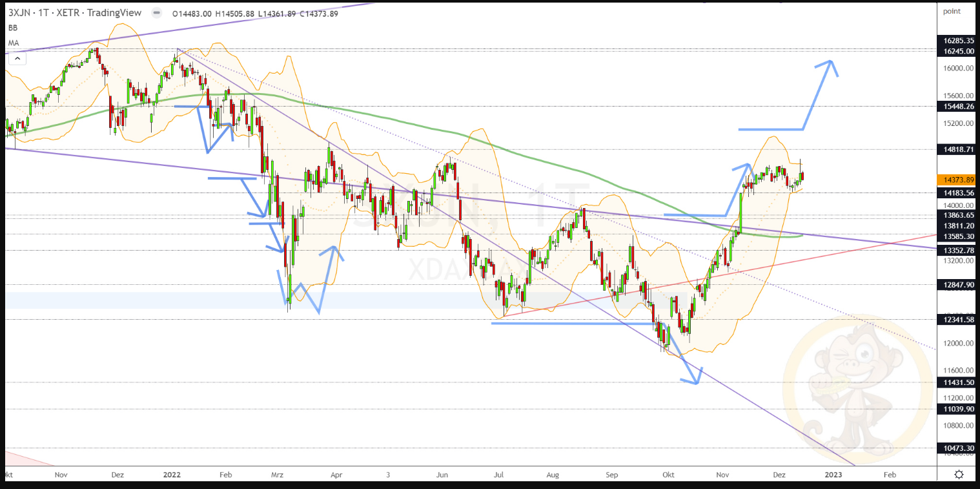980x489 pixels.
Task: Click the 16000.00 price axis tick
Action: [958, 68]
